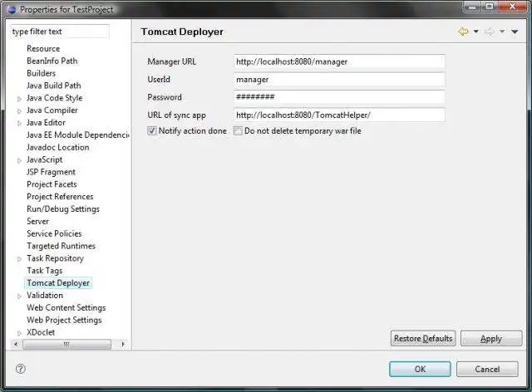532x392 pixels.
Task: Click the Eclipse icon in title bar
Action: [x=12, y=9]
